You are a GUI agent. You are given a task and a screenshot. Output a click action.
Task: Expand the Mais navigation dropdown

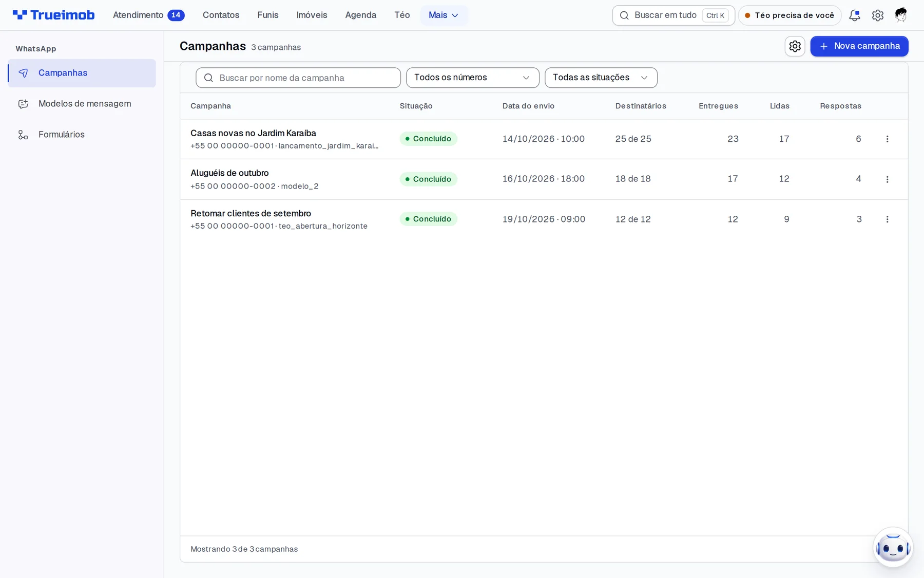444,15
